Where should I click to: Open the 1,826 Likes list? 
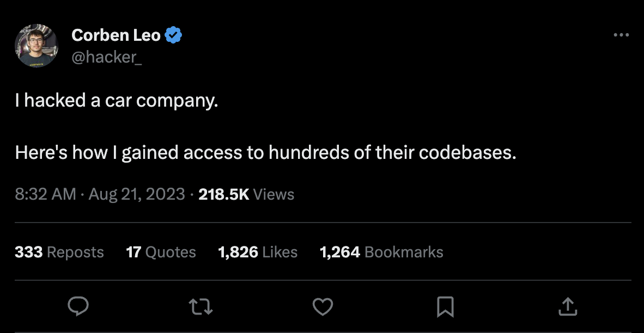tap(258, 252)
